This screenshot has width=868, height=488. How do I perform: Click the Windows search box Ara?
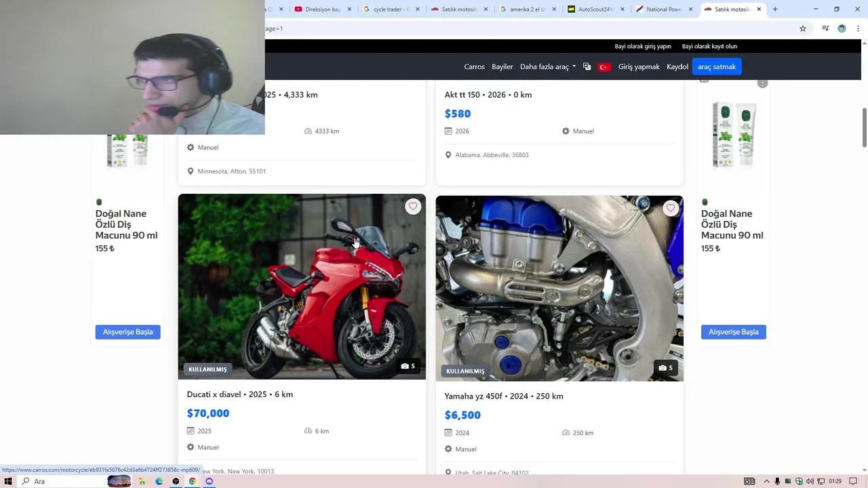click(61, 481)
